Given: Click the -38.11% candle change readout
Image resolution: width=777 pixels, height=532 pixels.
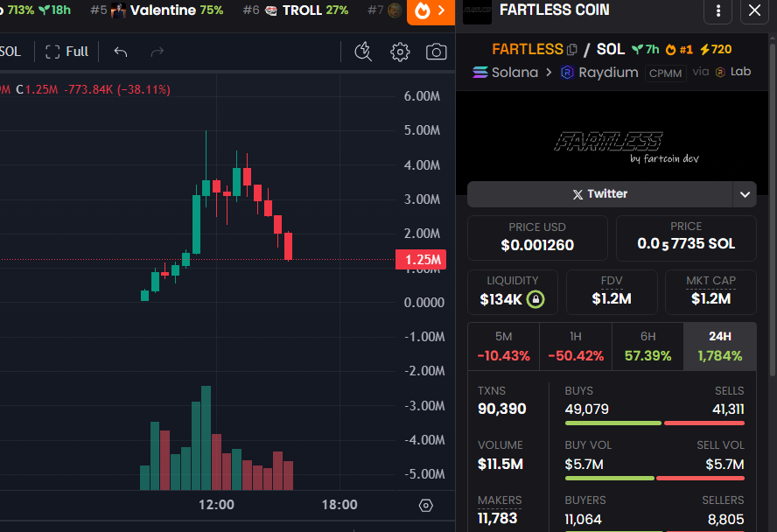Looking at the screenshot, I should [143, 89].
